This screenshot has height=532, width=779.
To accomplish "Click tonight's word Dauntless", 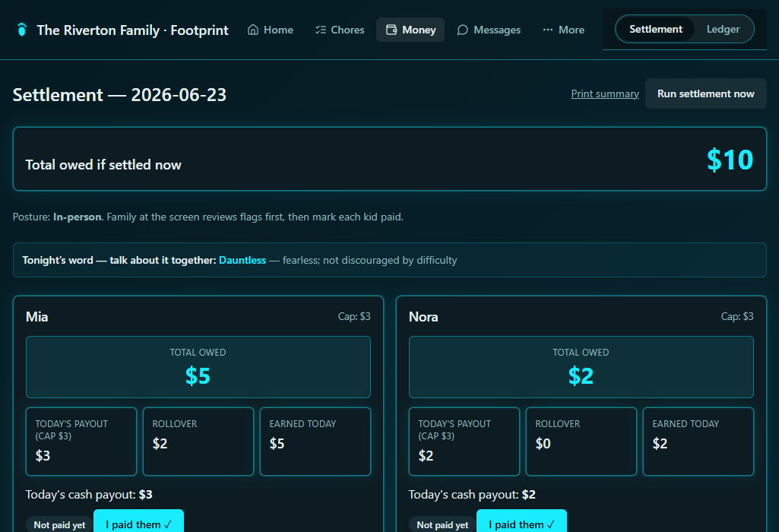I will [x=242, y=260].
